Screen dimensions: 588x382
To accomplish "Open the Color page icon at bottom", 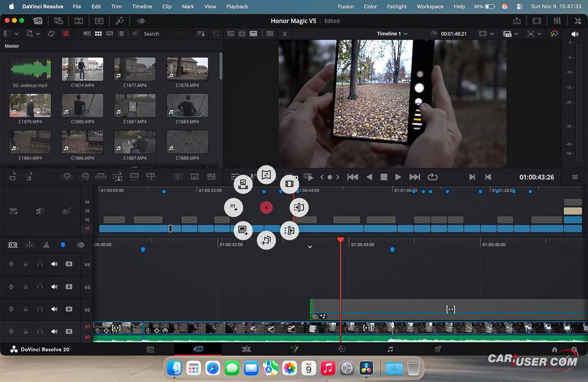I will pyautogui.click(x=342, y=349).
